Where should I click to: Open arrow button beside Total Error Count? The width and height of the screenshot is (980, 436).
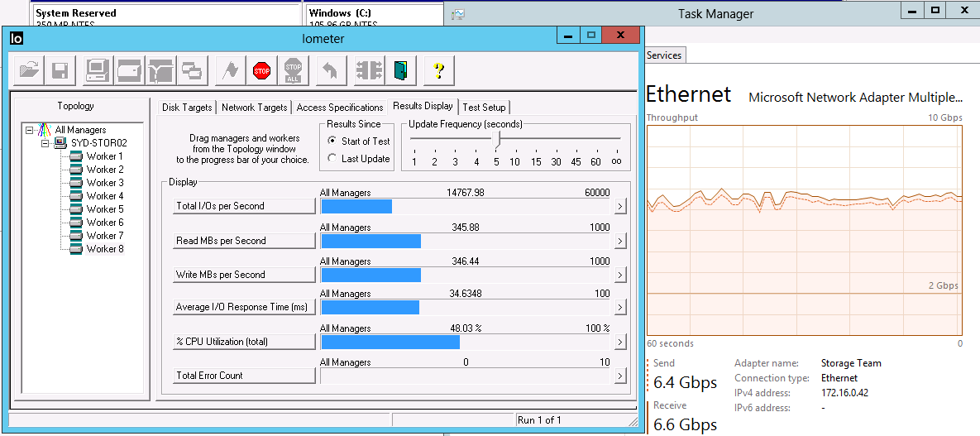tap(620, 376)
